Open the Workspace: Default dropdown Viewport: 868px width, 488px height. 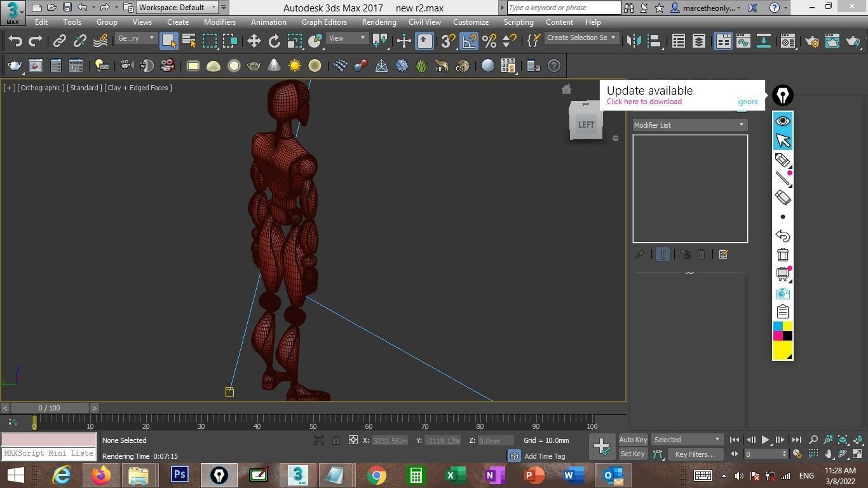pos(178,8)
